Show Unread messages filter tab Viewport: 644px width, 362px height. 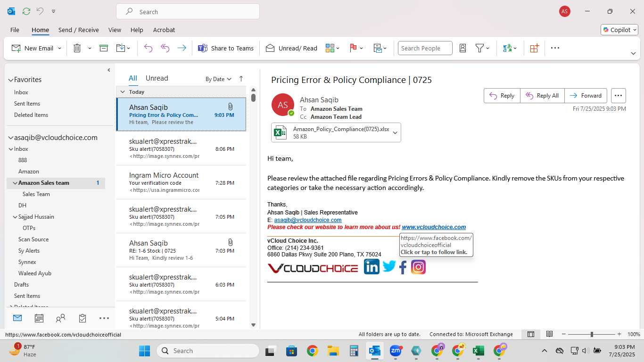[157, 78]
